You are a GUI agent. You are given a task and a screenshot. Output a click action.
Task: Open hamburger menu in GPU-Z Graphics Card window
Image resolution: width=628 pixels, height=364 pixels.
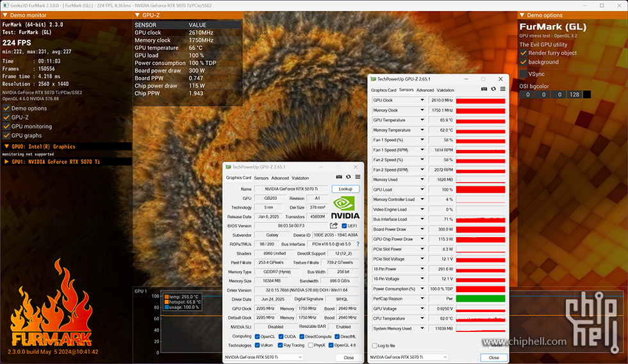(358, 177)
